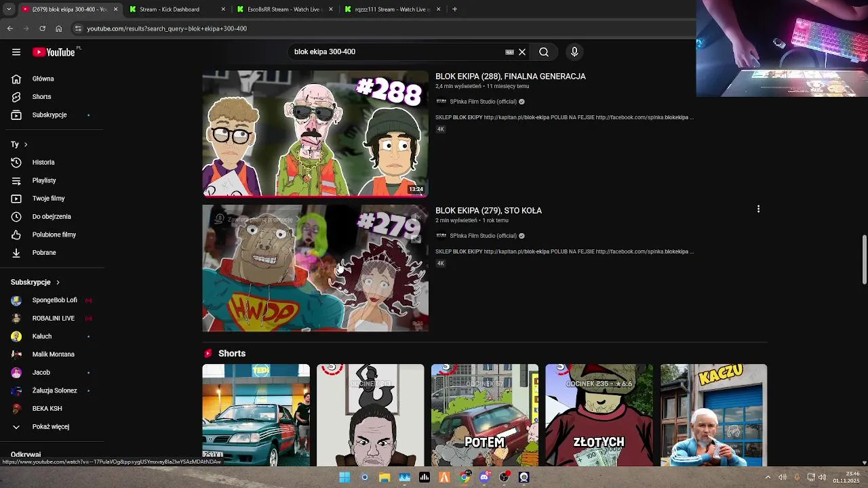Screen dimensions: 868x488
Task: Open browser home page button
Action: coord(58,28)
